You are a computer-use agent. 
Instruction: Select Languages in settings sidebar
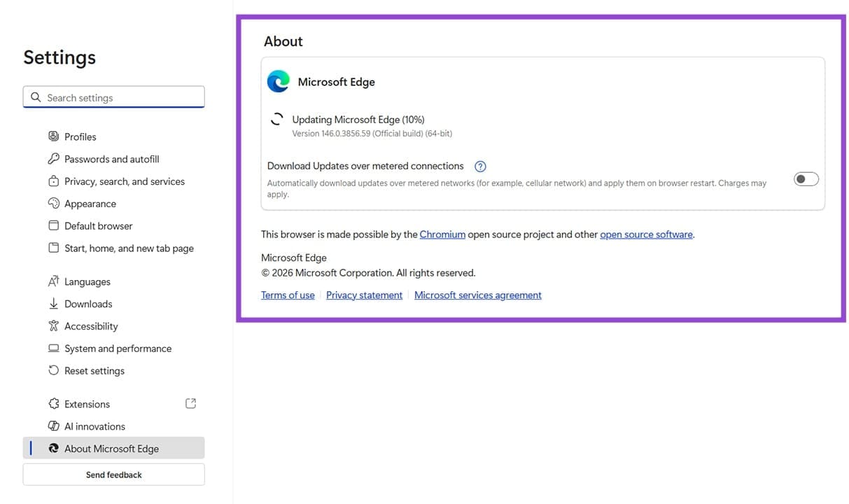(87, 281)
